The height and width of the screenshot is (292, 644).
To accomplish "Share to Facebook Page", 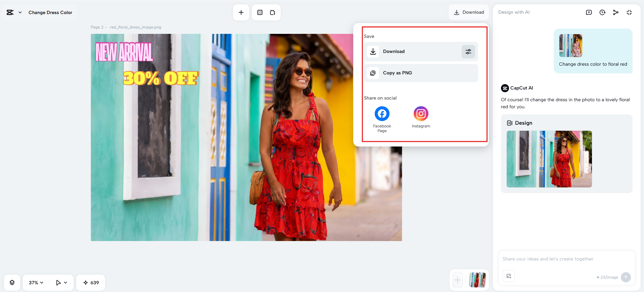I will (382, 119).
